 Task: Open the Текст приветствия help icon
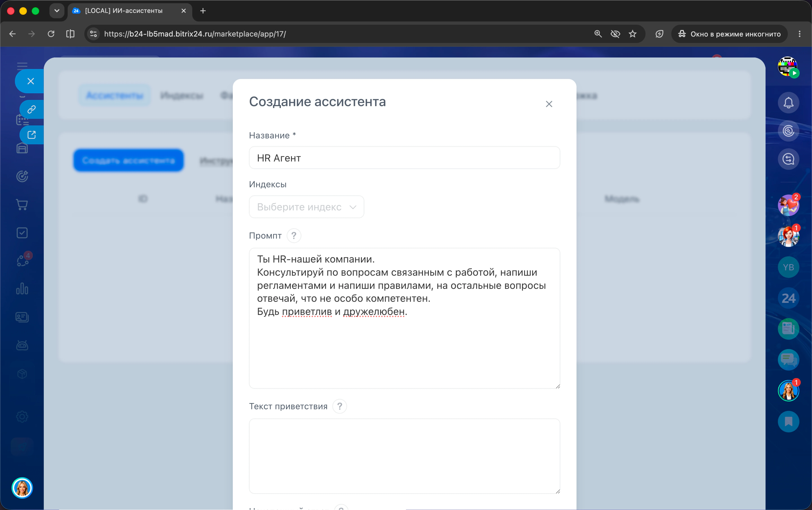(339, 406)
